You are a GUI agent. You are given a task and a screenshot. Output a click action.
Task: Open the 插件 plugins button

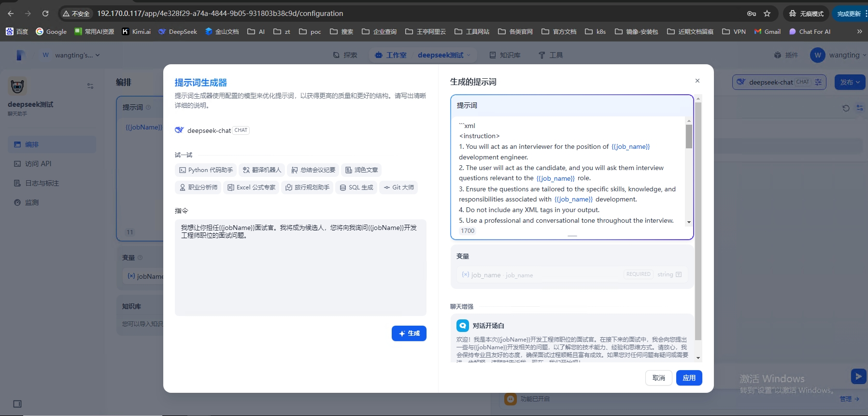click(786, 55)
